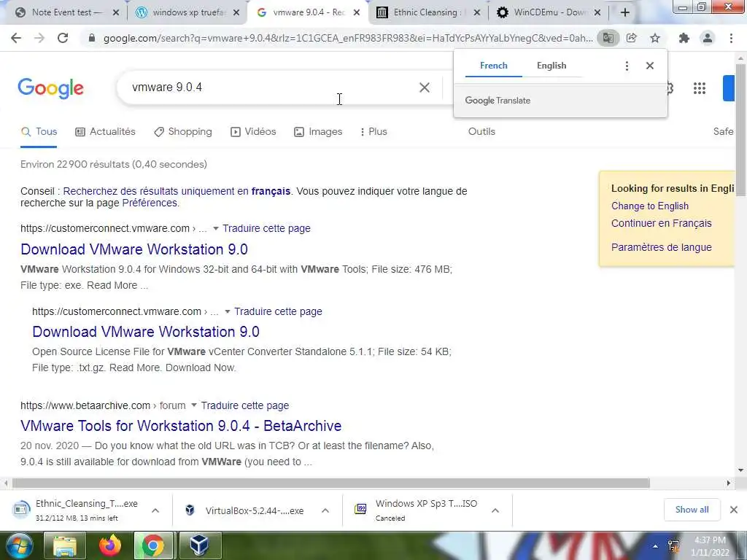The width and height of the screenshot is (747, 560).
Task: Switch to WinCDEmu download tab
Action: tap(548, 13)
